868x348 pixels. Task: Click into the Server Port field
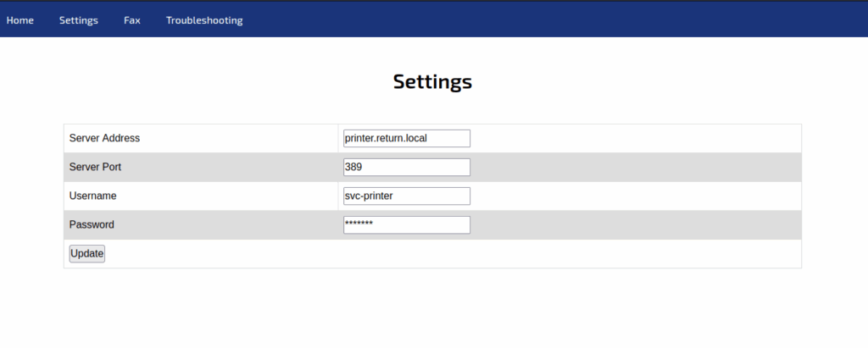(406, 167)
